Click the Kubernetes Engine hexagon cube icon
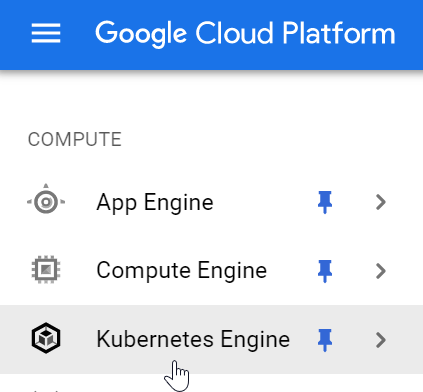 tap(46, 338)
